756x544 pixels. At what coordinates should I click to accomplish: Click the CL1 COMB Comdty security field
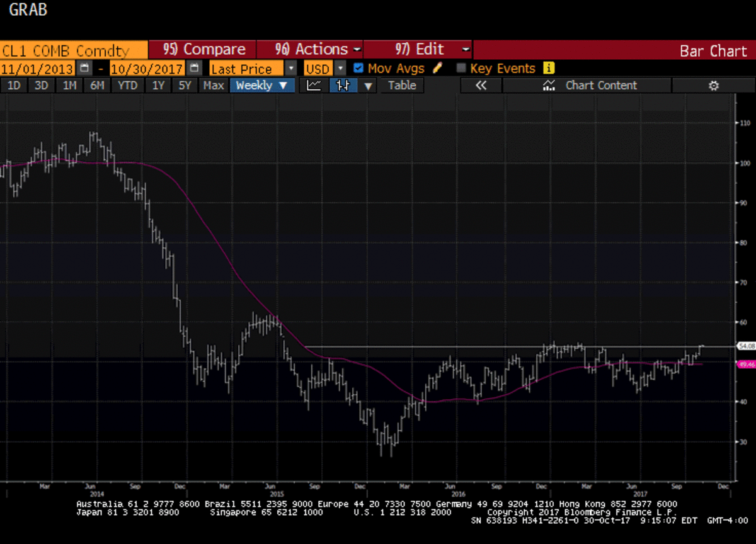click(73, 50)
